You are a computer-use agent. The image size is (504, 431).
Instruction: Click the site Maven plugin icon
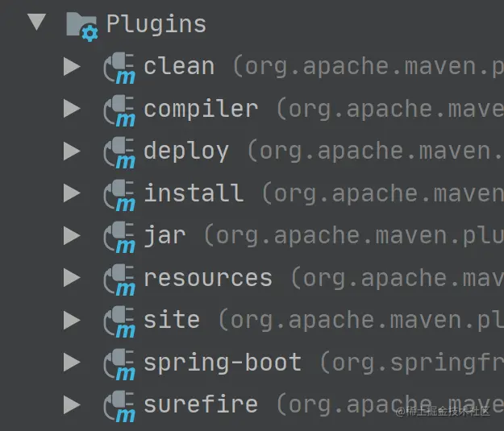click(119, 321)
